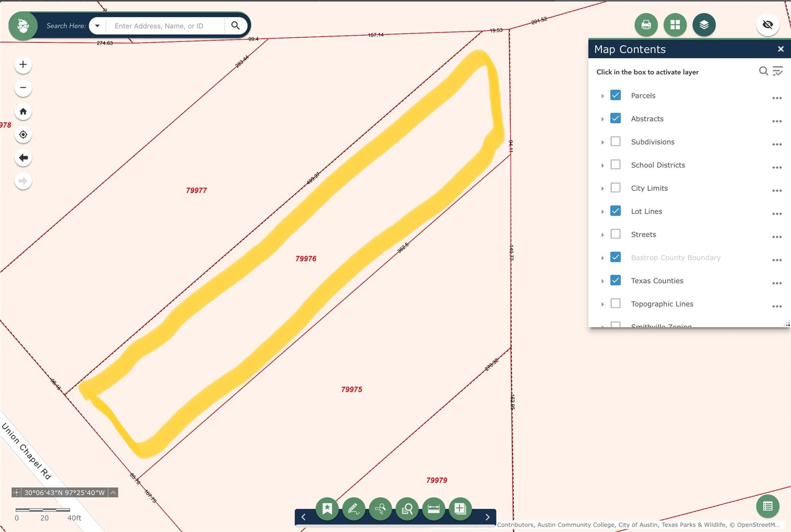Screen dimensions: 791x532
Task: Focus the Enter Address, Name, or ID field
Action: click(x=165, y=26)
